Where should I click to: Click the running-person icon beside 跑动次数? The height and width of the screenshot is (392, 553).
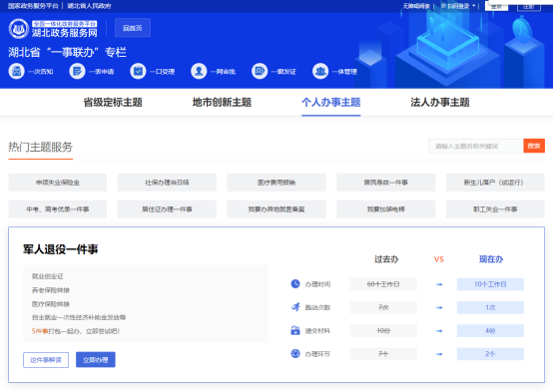(x=295, y=307)
